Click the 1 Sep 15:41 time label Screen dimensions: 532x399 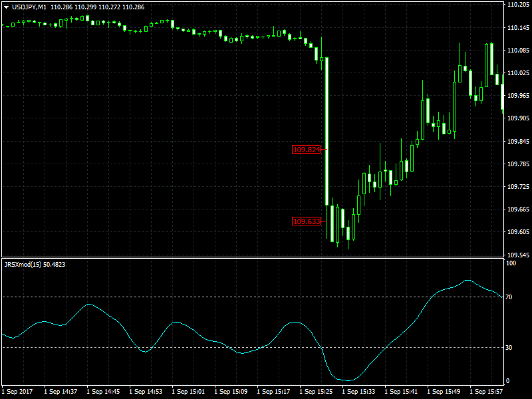pos(401,392)
